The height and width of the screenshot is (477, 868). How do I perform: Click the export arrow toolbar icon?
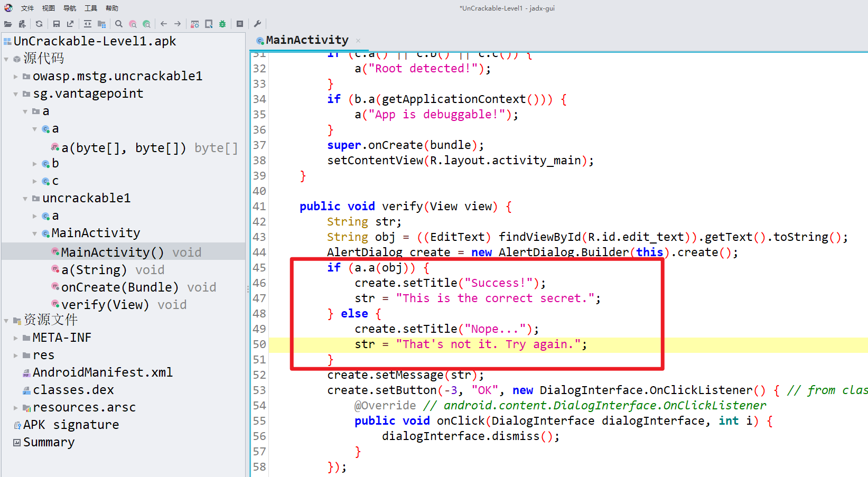(70, 24)
